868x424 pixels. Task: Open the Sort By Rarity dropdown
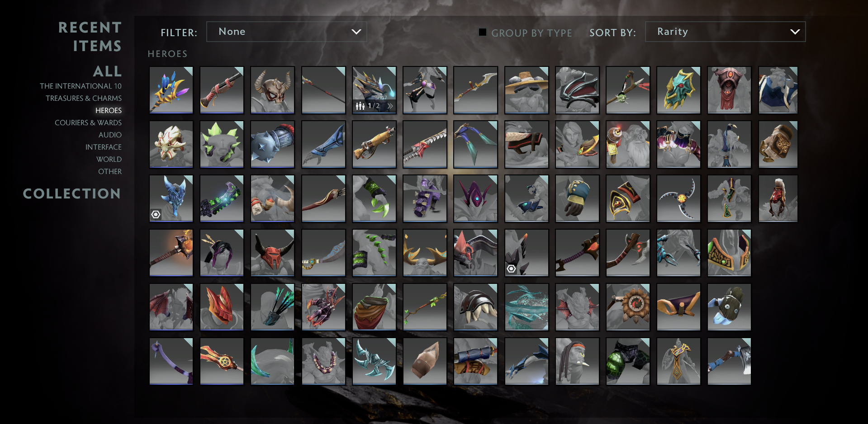725,32
